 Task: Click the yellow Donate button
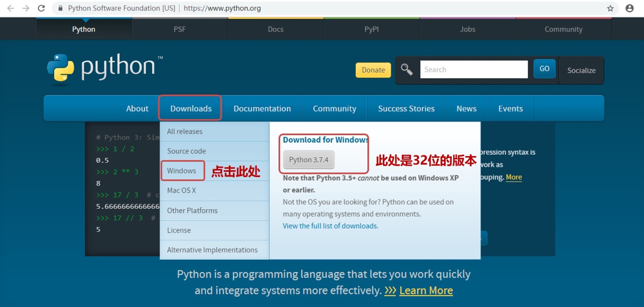coord(373,70)
